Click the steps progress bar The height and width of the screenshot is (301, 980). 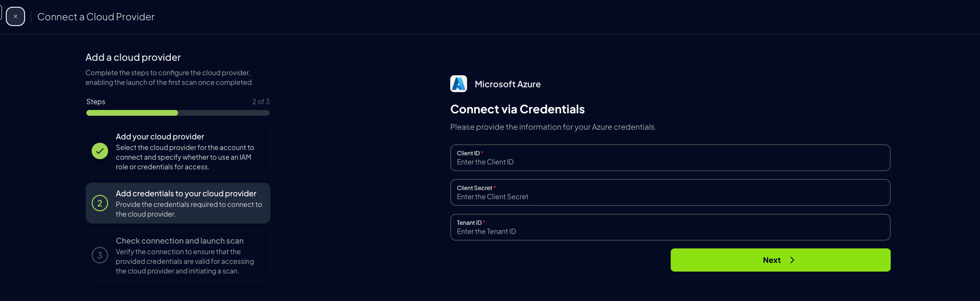(178, 113)
